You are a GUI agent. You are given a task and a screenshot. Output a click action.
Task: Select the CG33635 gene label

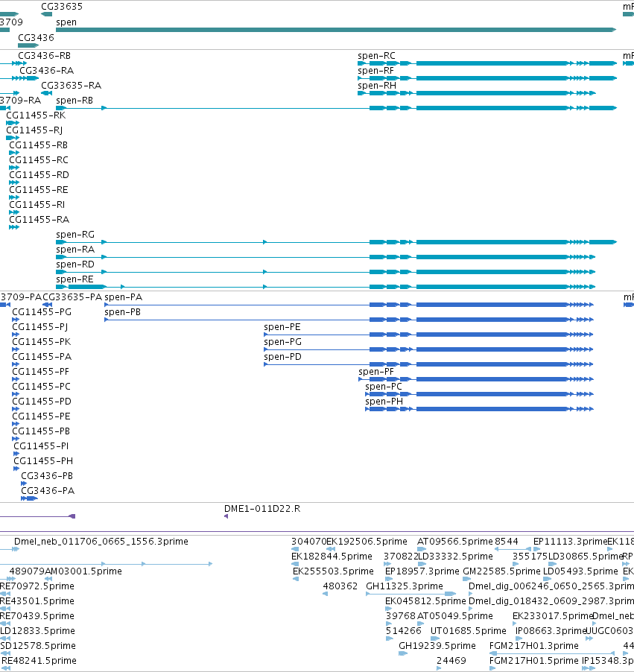[62, 7]
